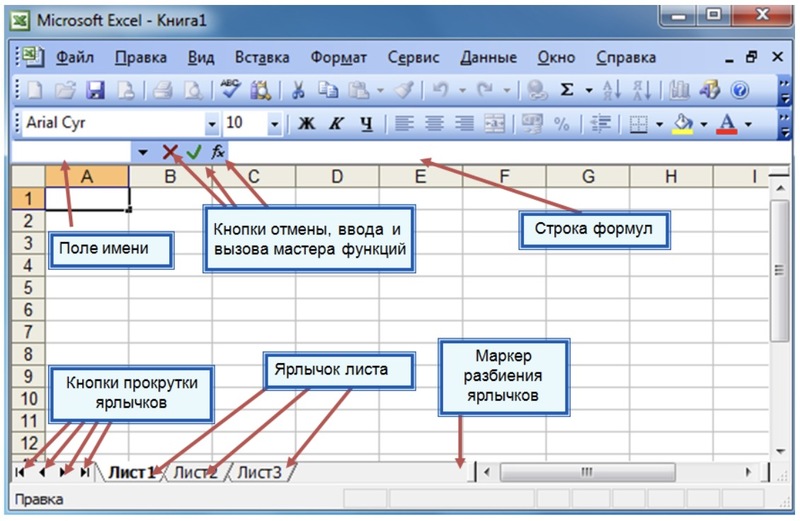Viewport: 800px width, 521px height.
Task: Open the Fill Color dropdown arrow
Action: [704, 124]
